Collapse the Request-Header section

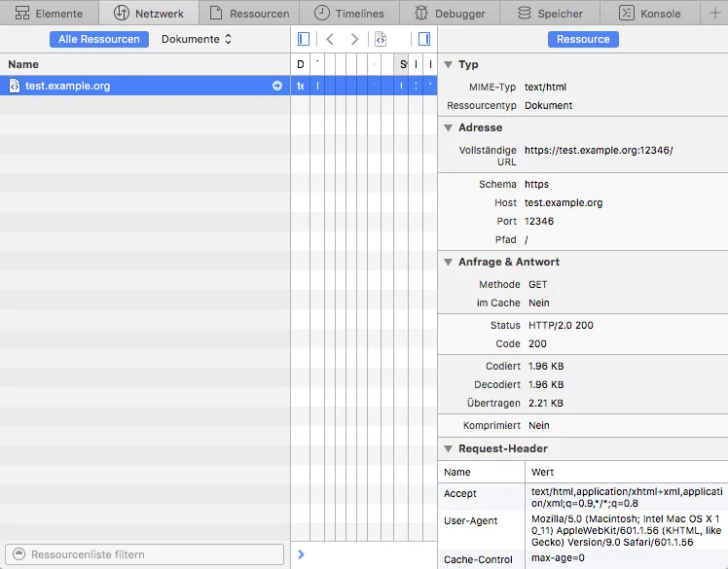click(x=448, y=448)
